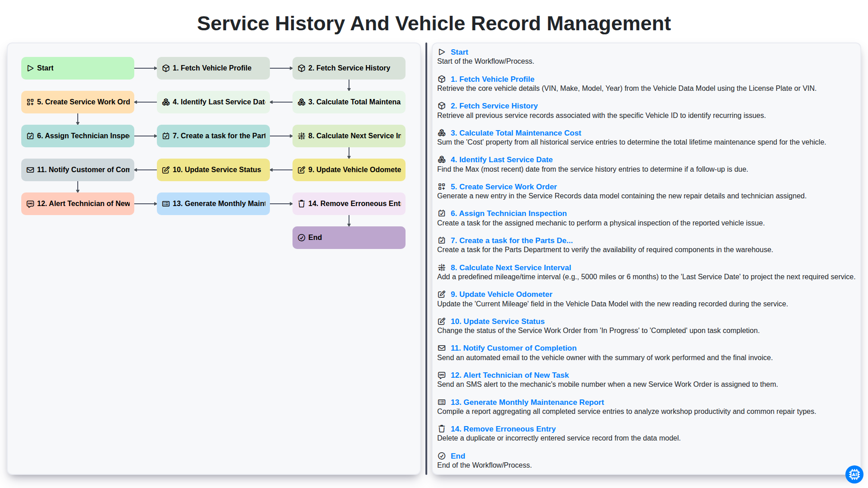Image resolution: width=868 pixels, height=488 pixels.
Task: Open the 13. Generate Monthly Maintenance Report link
Action: click(x=527, y=402)
